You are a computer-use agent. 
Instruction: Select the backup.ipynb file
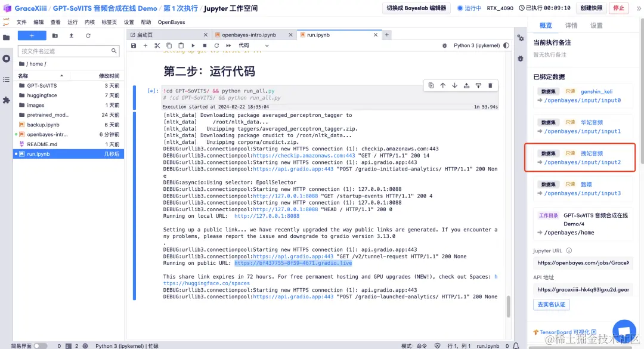pyautogui.click(x=69, y=125)
